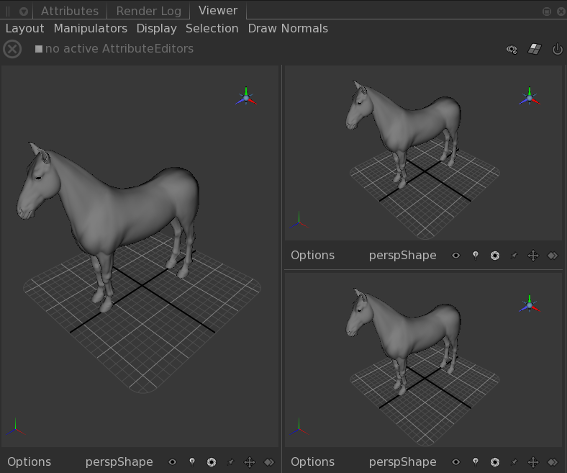Open Options in the bottom-right viewport
Screen dimensions: 567x473
[x=312, y=462]
